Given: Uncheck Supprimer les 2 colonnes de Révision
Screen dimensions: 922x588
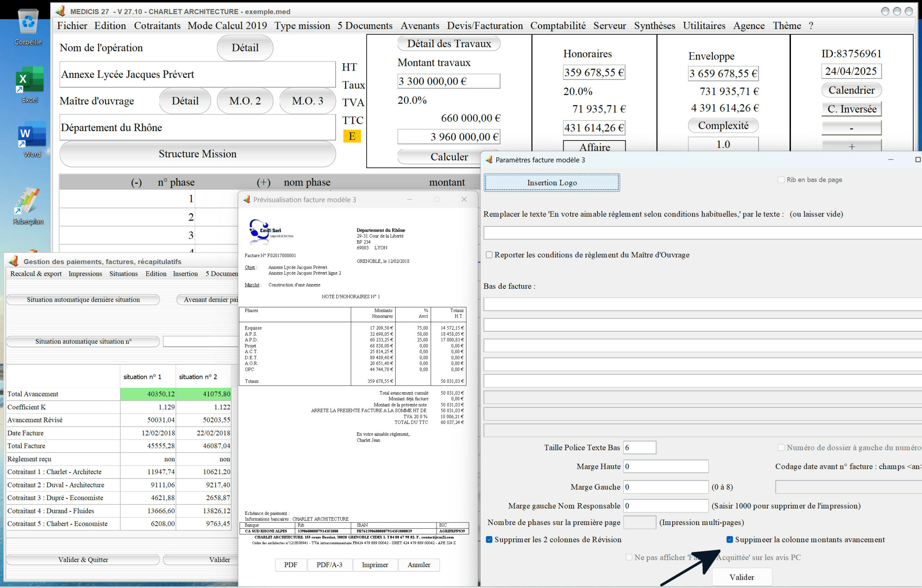Looking at the screenshot, I should click(x=489, y=539).
